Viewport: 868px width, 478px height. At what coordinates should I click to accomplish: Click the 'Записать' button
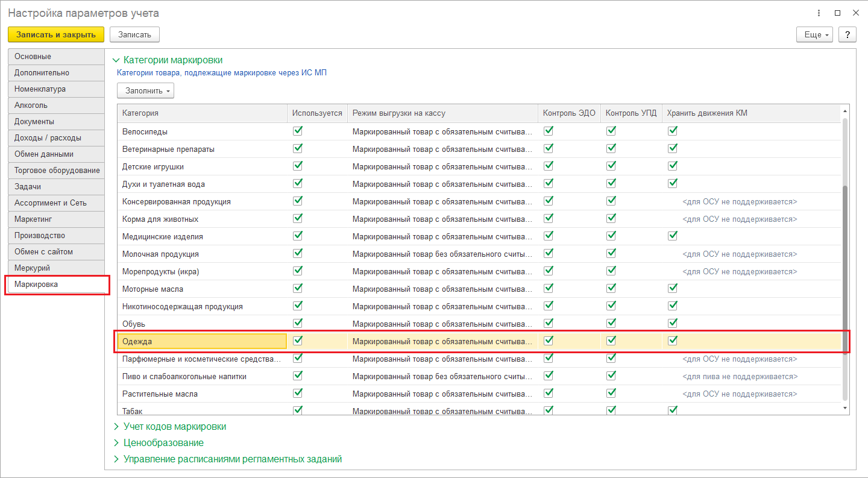[x=134, y=34]
